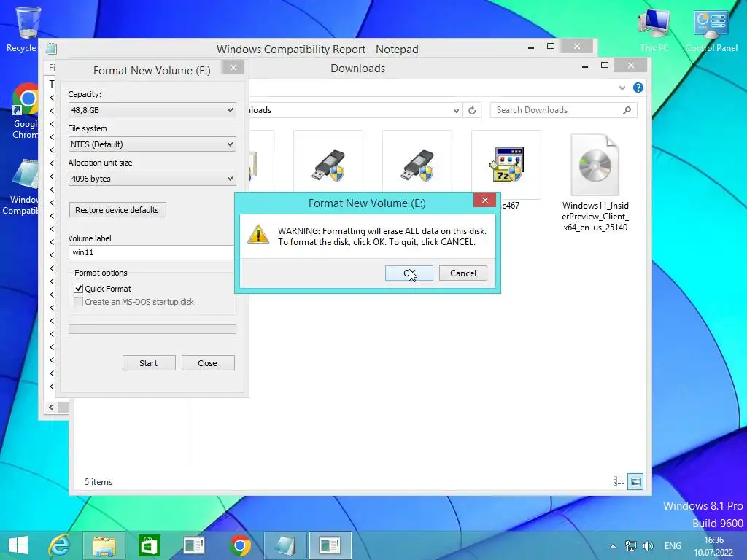Image resolution: width=747 pixels, height=560 pixels.
Task: Open File Explorer on taskbar
Action: [104, 545]
